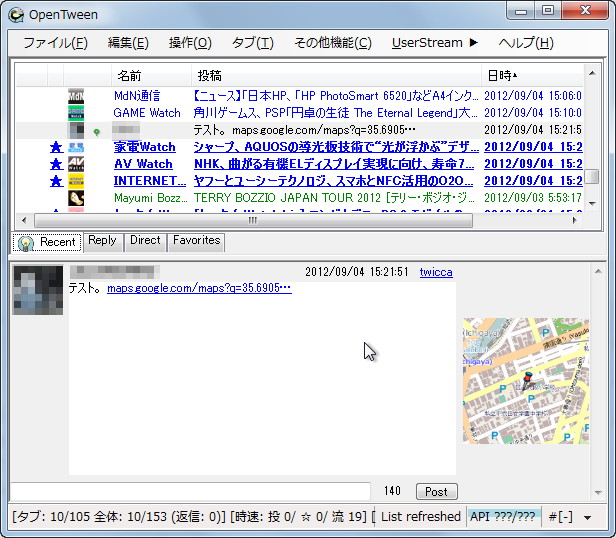616x538 pixels.
Task: Select the ヤフーとユーシーテクノロジ post text
Action: (334, 181)
